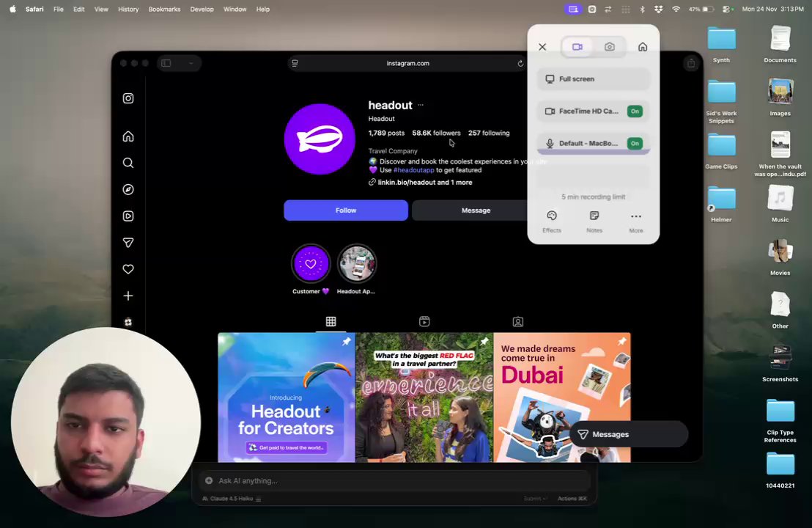Open Bluetooth menu bar icon

642,10
